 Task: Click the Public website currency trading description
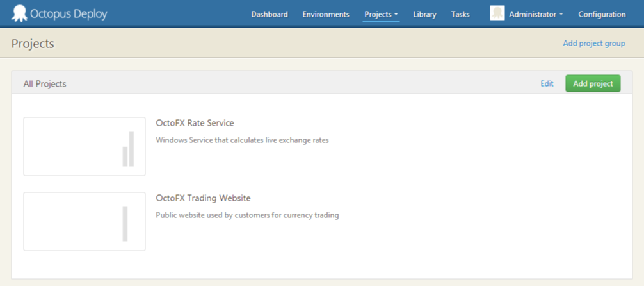click(x=247, y=215)
